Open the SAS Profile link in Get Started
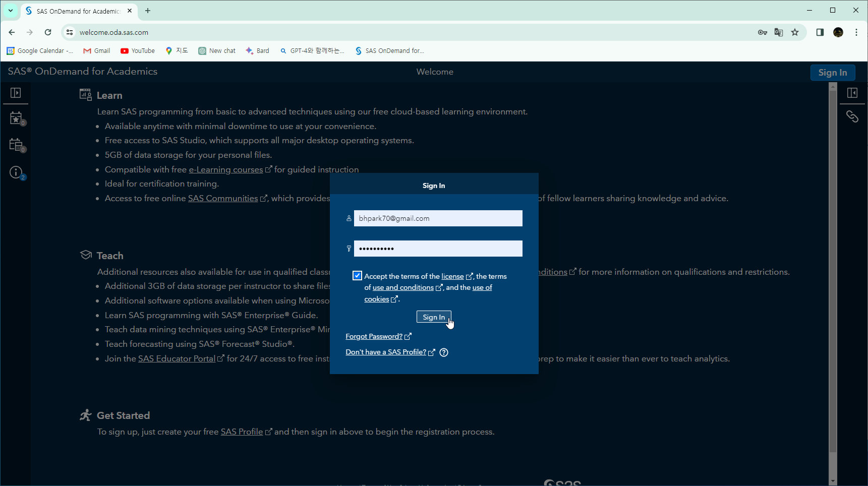The image size is (868, 486). pyautogui.click(x=242, y=432)
